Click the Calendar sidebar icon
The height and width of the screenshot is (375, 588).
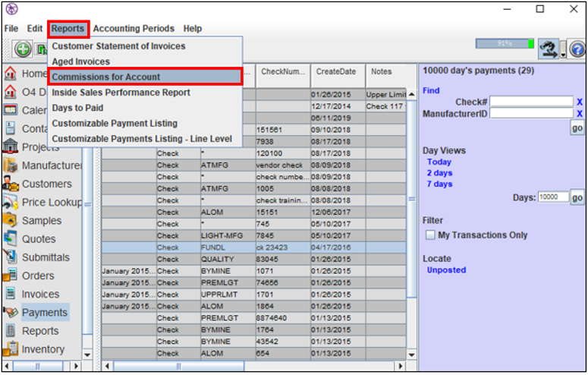click(x=10, y=110)
